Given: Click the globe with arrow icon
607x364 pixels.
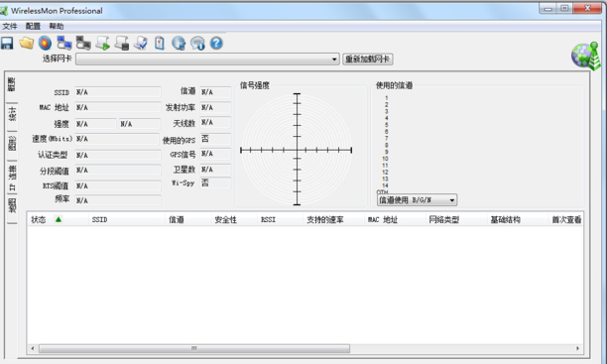Looking at the screenshot, I should [179, 43].
